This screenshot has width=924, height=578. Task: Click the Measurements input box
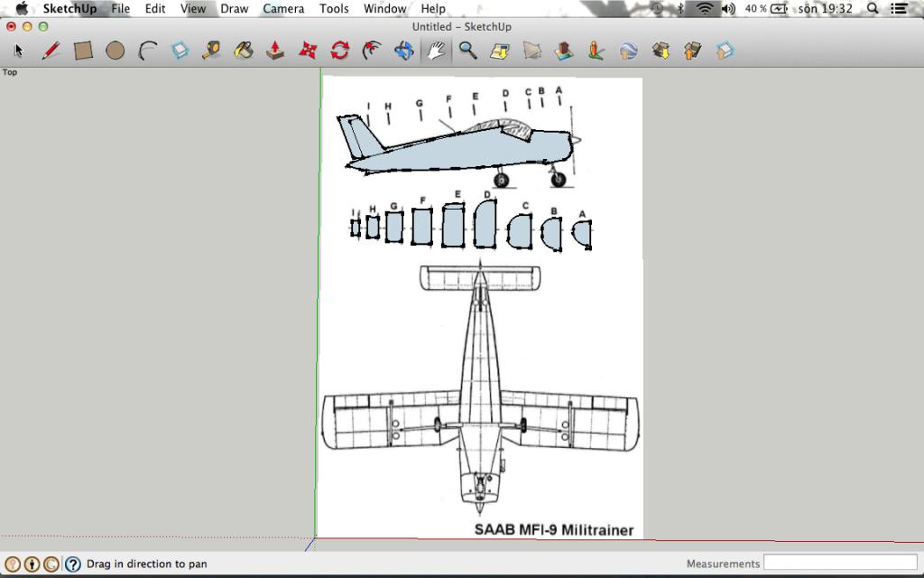840,564
